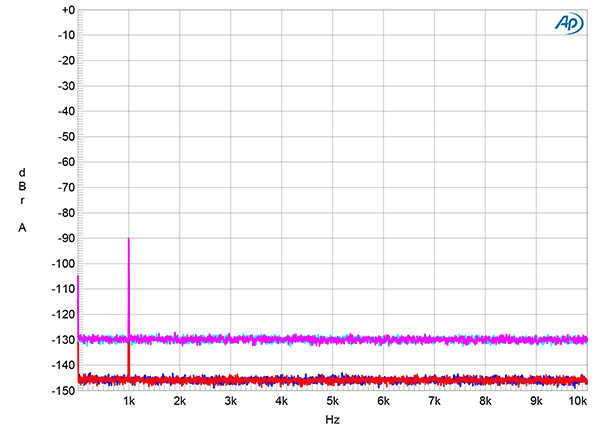Click the "+0" y-axis tick label
Screen dimensions: 600x433
[x=67, y=10]
